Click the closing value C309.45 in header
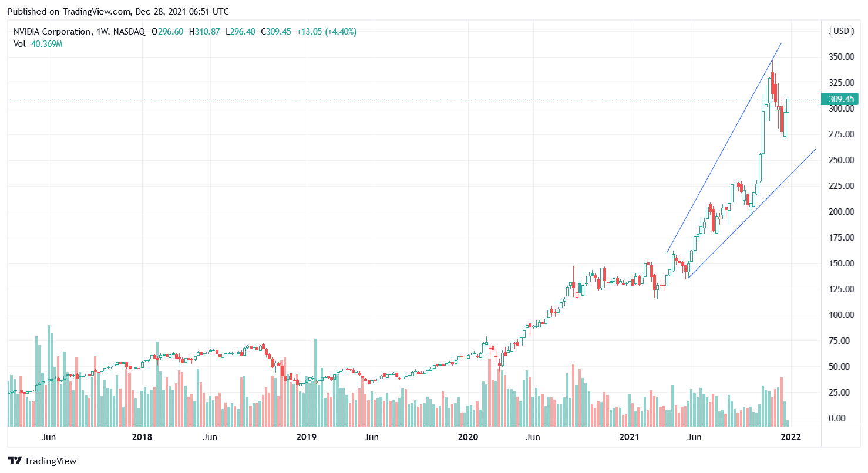The height and width of the screenshot is (473, 868). coord(276,32)
